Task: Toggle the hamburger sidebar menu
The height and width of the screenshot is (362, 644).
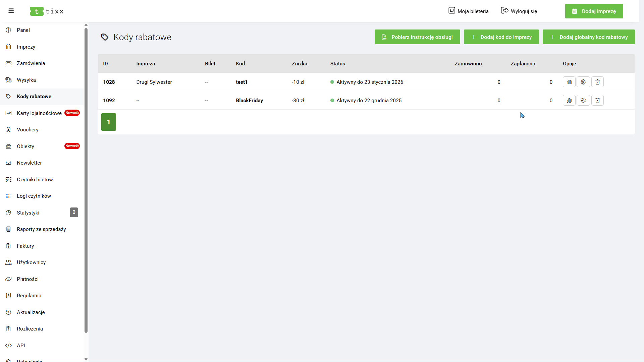Action: [x=11, y=11]
